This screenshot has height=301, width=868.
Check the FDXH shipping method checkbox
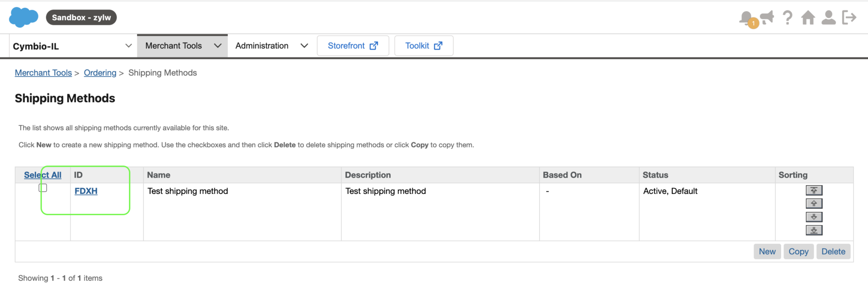tap(43, 188)
